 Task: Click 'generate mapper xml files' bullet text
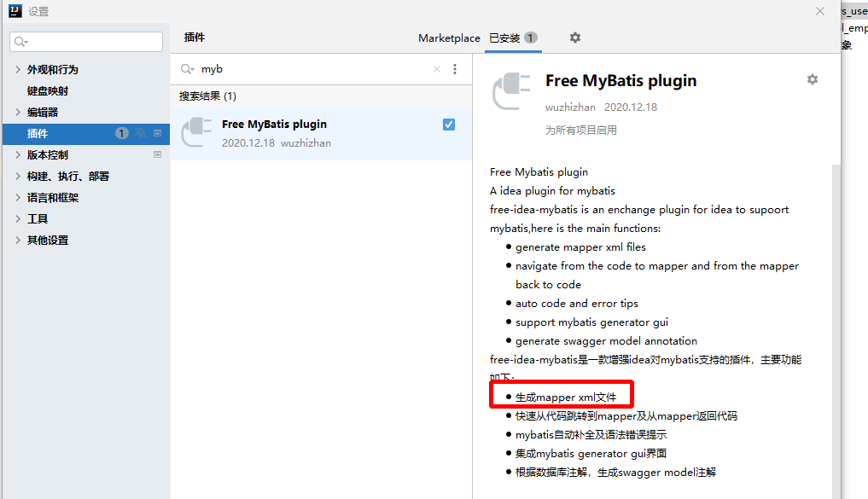pyautogui.click(x=580, y=247)
